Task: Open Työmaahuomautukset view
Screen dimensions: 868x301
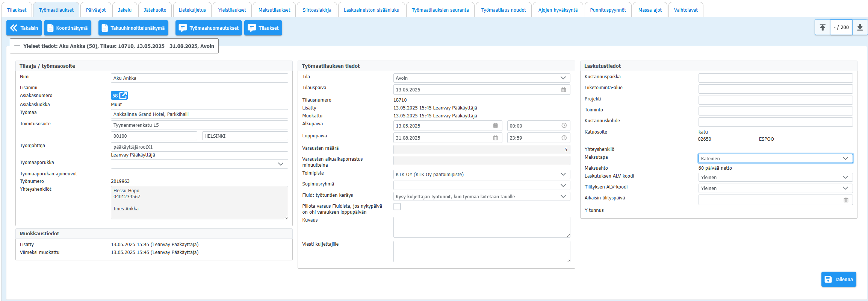Action: click(209, 28)
